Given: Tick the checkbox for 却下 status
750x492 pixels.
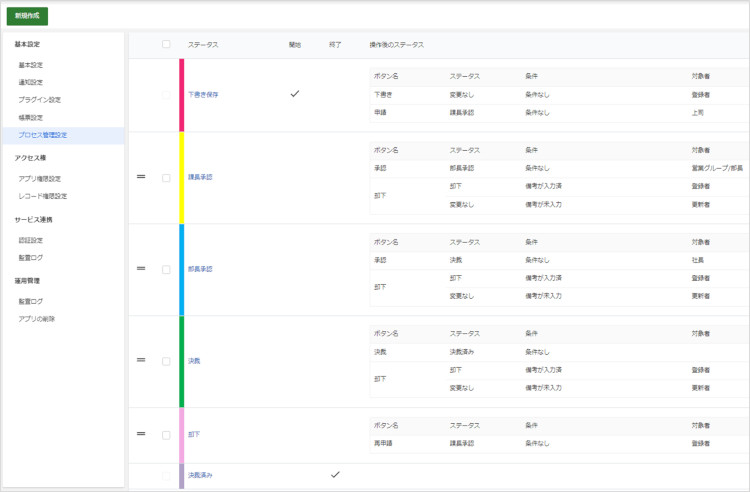Looking at the screenshot, I should (x=166, y=435).
